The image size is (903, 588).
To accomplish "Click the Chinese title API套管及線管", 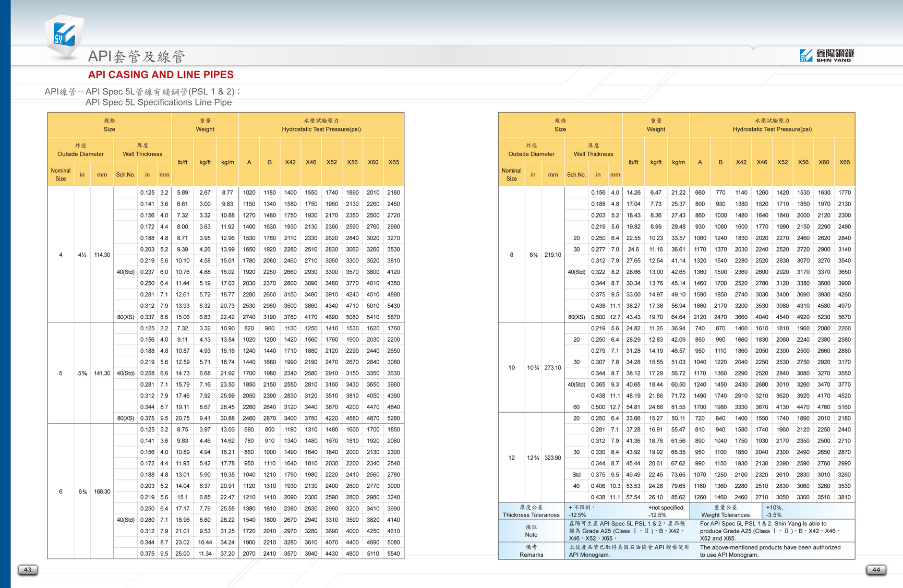I will tap(136, 56).
